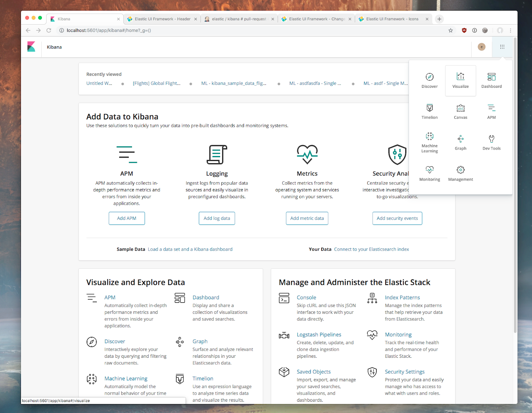
Task: Switch to Elastic UI Framework - Change tab
Action: 316,19
